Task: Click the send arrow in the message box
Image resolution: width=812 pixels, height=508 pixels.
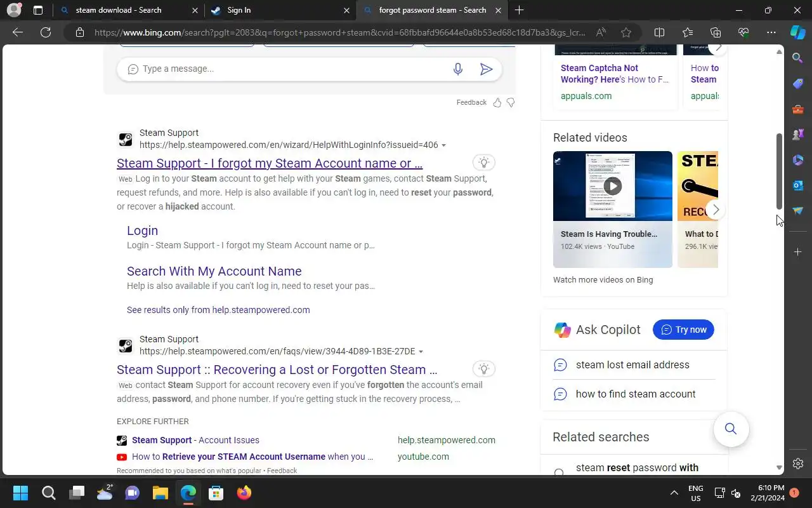Action: 486,69
